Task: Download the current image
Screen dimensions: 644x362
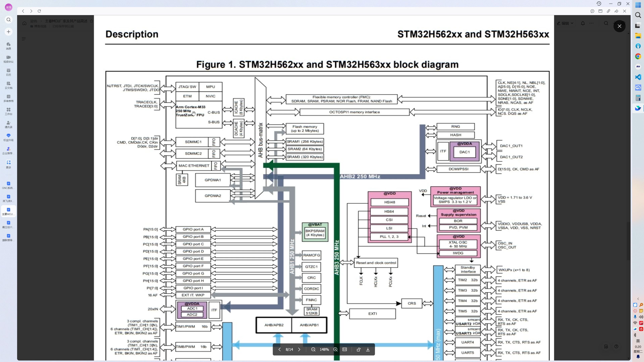Action: click(x=368, y=349)
